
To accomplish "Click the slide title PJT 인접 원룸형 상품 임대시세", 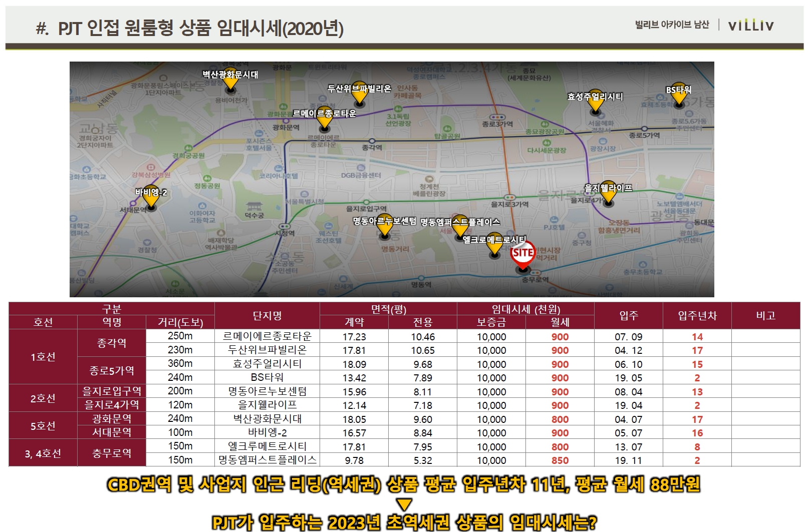I will [190, 28].
